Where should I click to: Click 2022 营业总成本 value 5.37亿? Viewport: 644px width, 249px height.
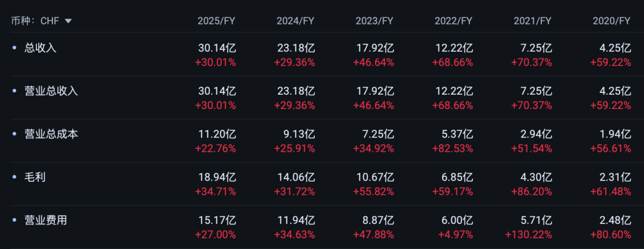(x=456, y=134)
